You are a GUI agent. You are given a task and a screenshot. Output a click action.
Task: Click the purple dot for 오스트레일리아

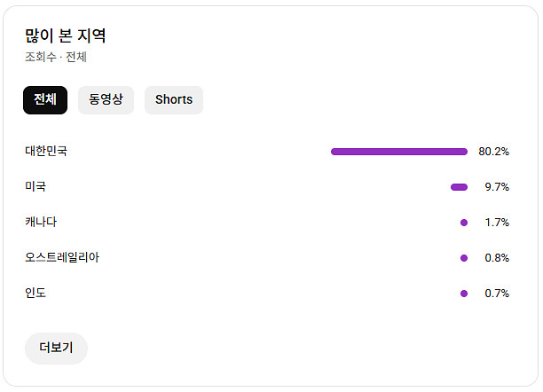(x=464, y=258)
